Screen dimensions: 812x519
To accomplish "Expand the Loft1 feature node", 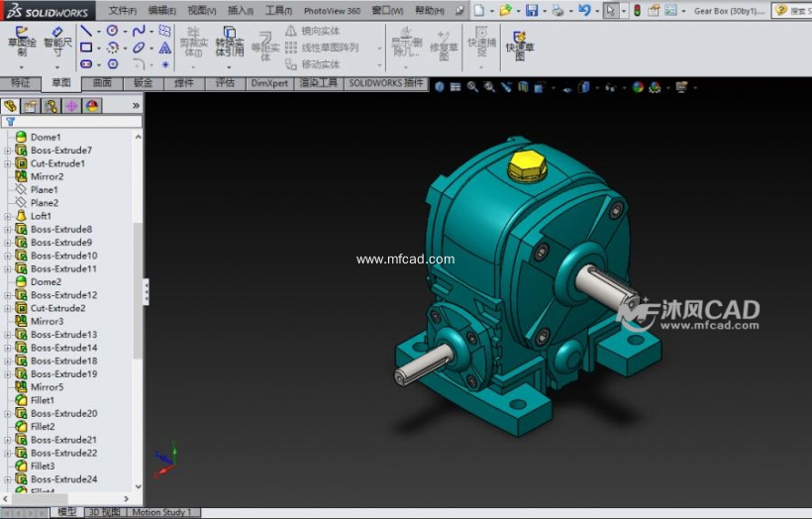I will (x=8, y=216).
